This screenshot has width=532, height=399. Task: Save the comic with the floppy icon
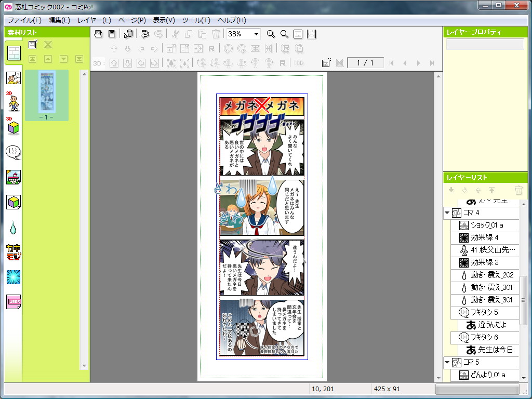click(x=112, y=34)
